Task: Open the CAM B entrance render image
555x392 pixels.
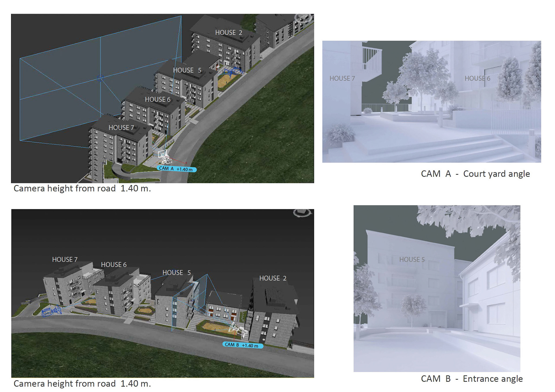Action: (x=437, y=289)
